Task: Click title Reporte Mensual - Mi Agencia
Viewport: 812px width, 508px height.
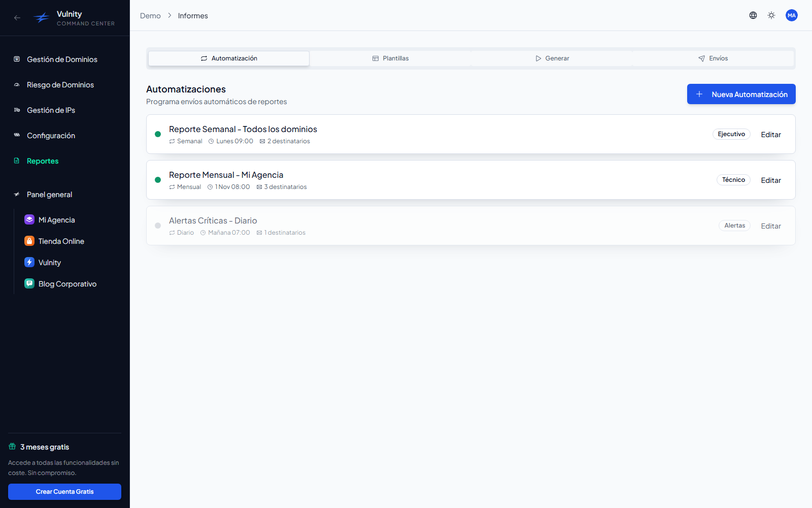Action: pyautogui.click(x=226, y=175)
